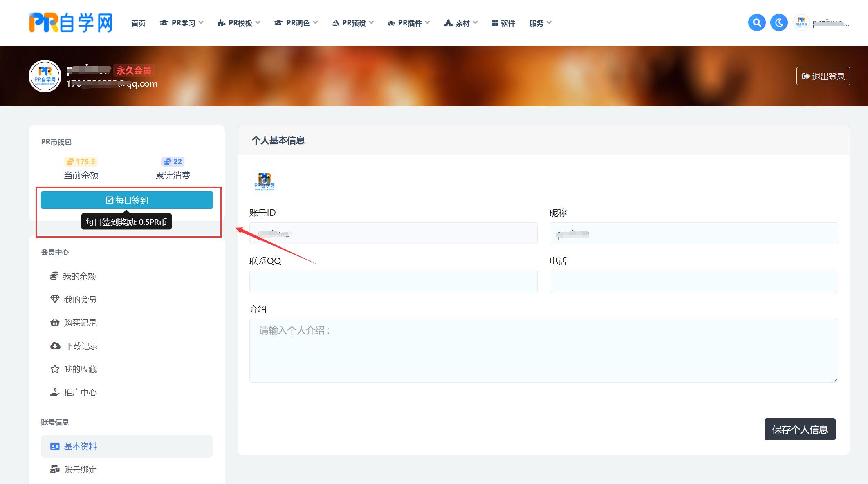Image resolution: width=868 pixels, height=484 pixels.
Task: Open 推广中心 promotion center
Action: (80, 392)
